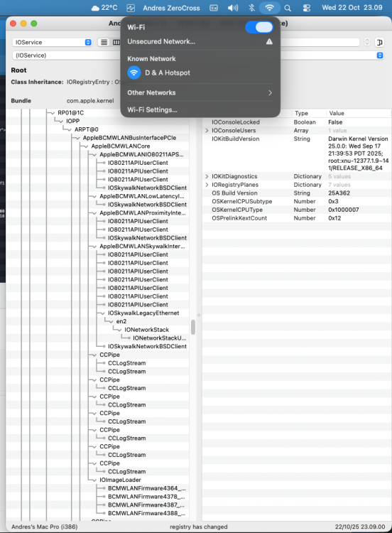Click the 0x1000007 value cell
Screen dimensions: 392x533
coord(344,210)
